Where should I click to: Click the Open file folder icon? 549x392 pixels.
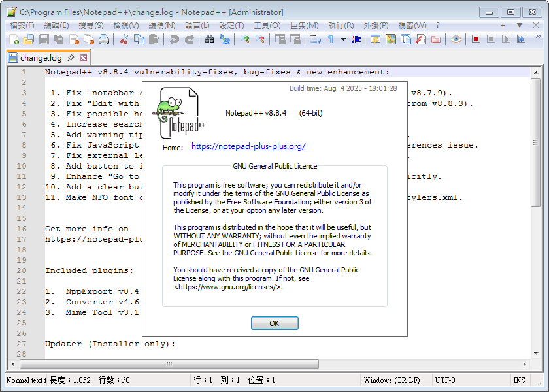(x=29, y=39)
